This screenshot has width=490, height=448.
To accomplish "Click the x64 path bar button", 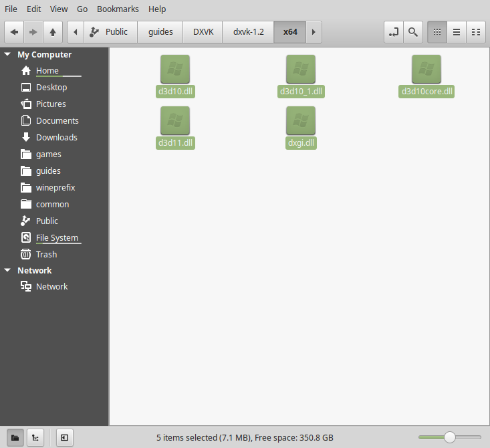I will point(290,32).
